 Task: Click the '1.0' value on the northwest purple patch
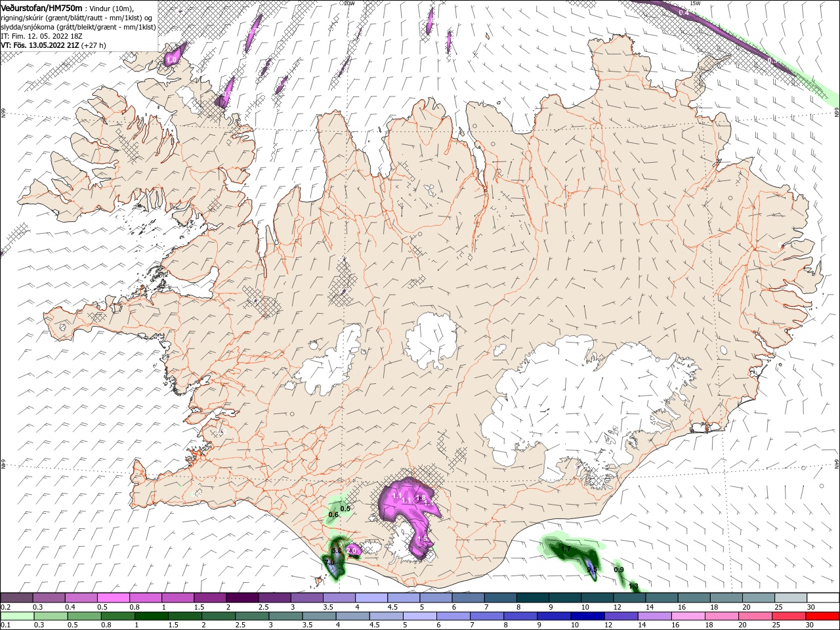click(x=171, y=60)
